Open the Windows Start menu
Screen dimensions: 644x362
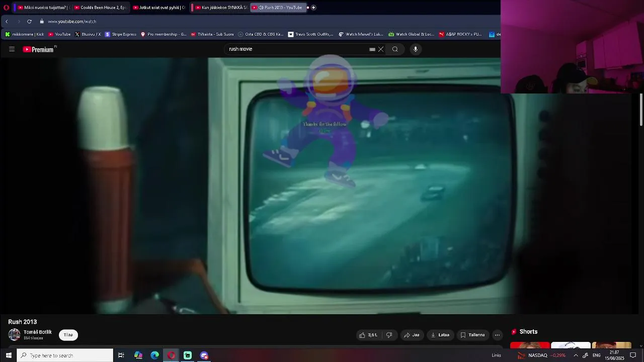click(8, 355)
